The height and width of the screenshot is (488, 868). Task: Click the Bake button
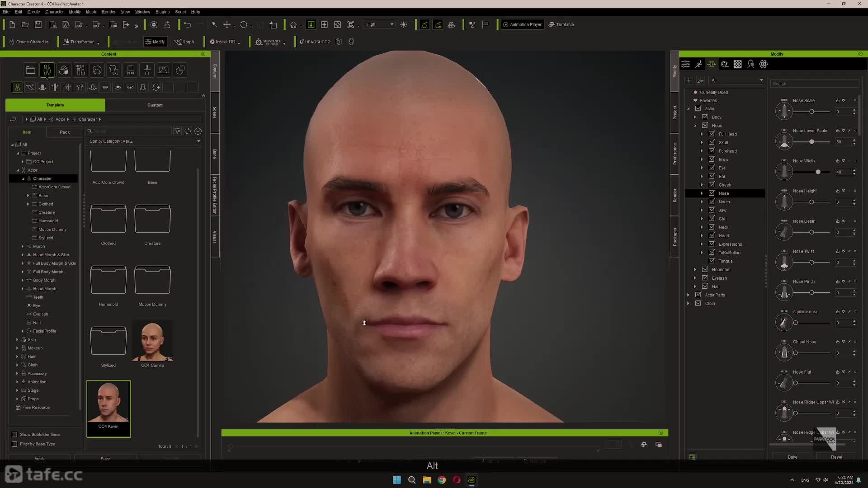point(793,457)
